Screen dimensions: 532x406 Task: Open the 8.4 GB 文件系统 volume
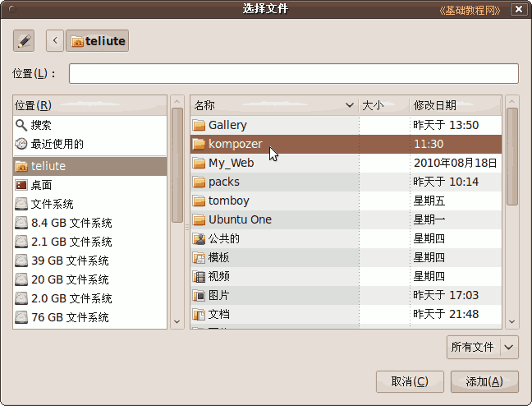point(90,223)
